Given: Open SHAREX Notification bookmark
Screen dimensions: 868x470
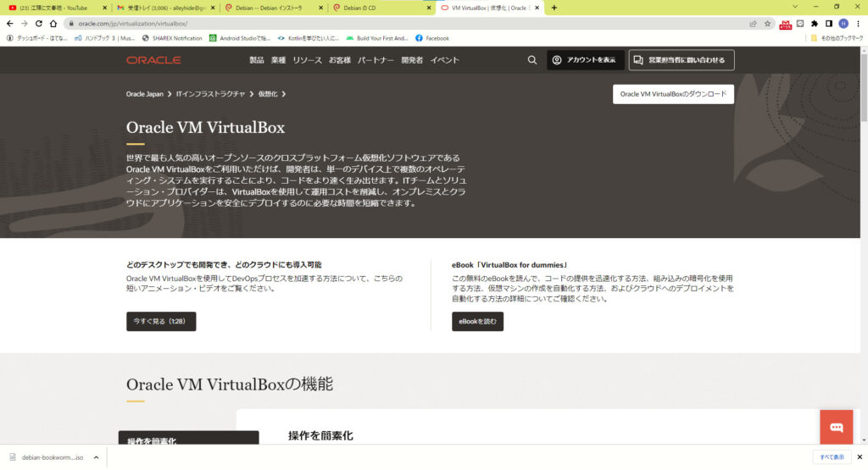Looking at the screenshot, I should [171, 38].
